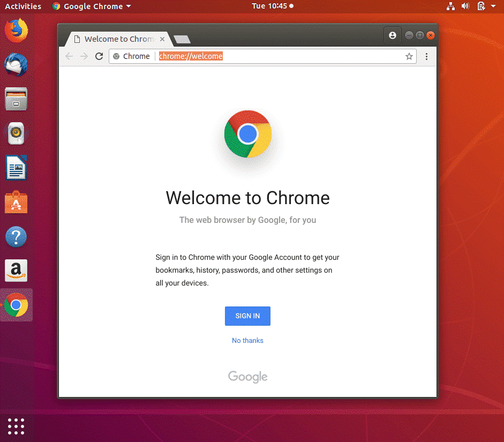The image size is (504, 442).
Task: Bookmark this page with the star
Action: 409,57
